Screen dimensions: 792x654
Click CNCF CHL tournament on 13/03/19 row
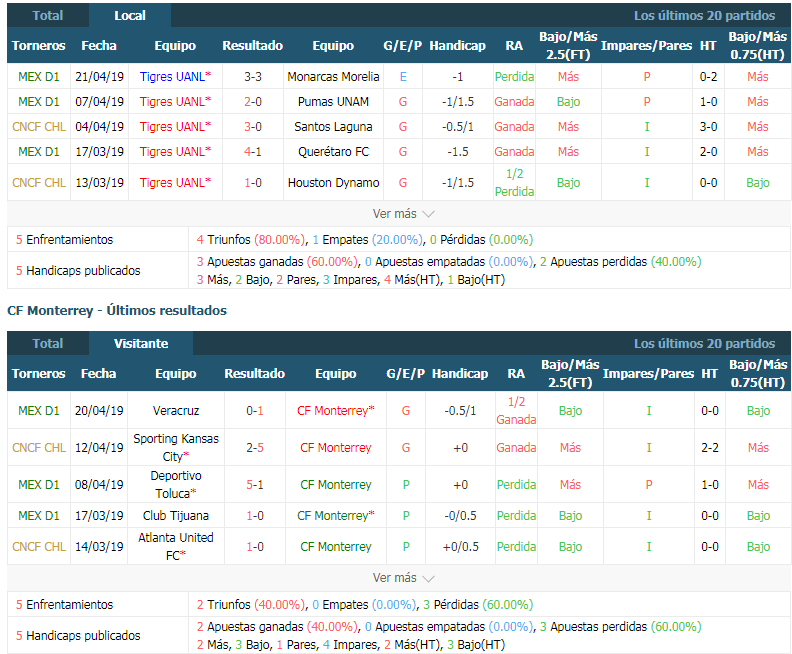pyautogui.click(x=39, y=183)
